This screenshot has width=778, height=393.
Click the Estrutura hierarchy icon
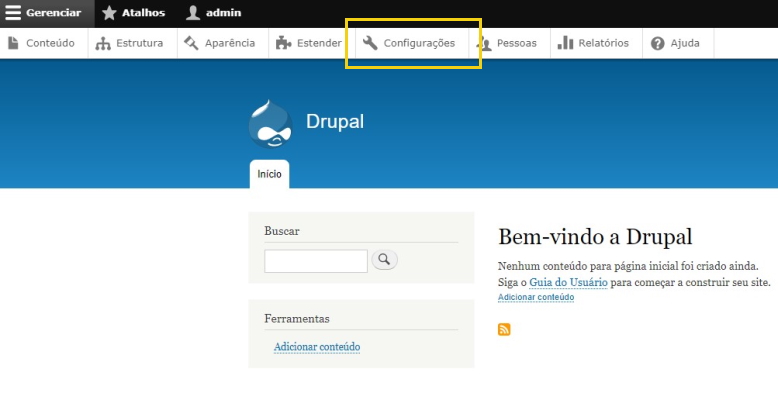click(x=103, y=43)
